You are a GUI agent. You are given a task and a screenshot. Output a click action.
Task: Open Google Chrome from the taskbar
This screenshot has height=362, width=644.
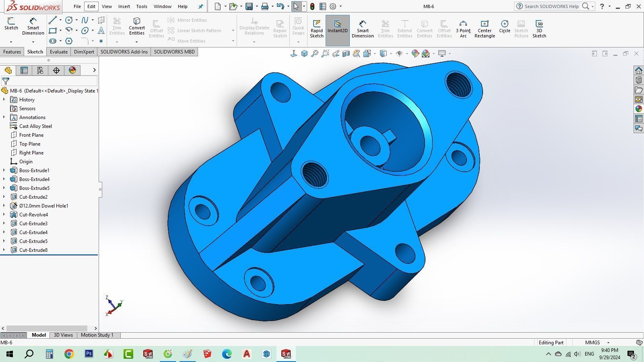tap(69, 354)
